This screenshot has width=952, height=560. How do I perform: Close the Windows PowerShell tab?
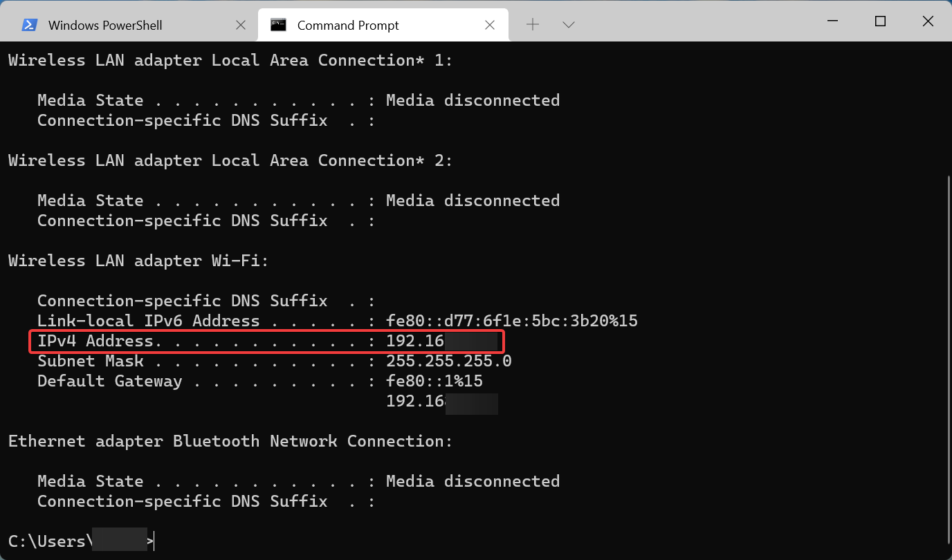pyautogui.click(x=241, y=25)
